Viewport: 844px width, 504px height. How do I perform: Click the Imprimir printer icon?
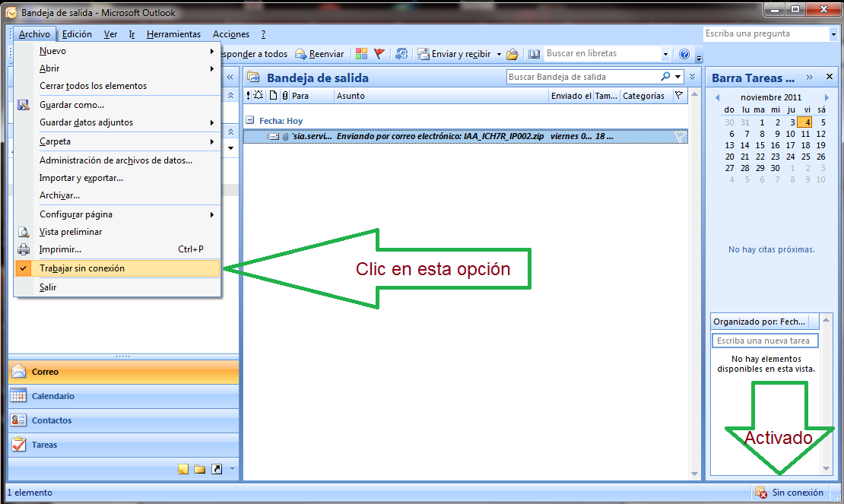click(23, 249)
